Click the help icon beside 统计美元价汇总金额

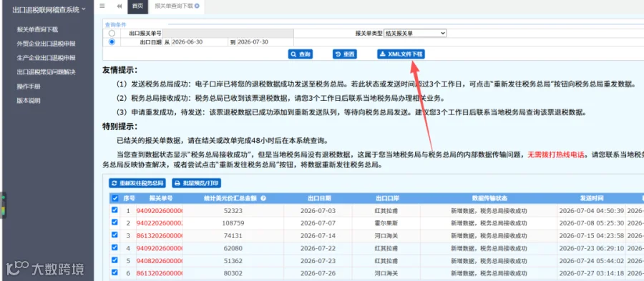click(x=263, y=198)
